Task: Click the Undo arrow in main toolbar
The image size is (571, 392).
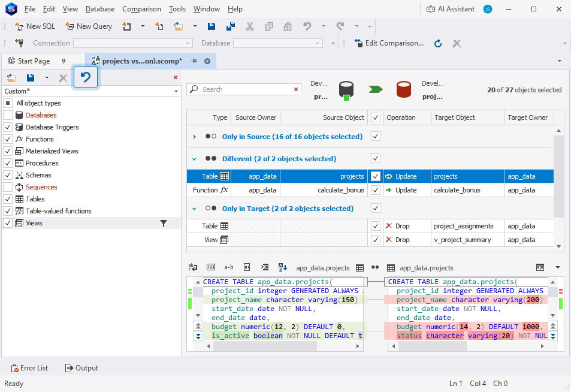Action: tap(307, 26)
